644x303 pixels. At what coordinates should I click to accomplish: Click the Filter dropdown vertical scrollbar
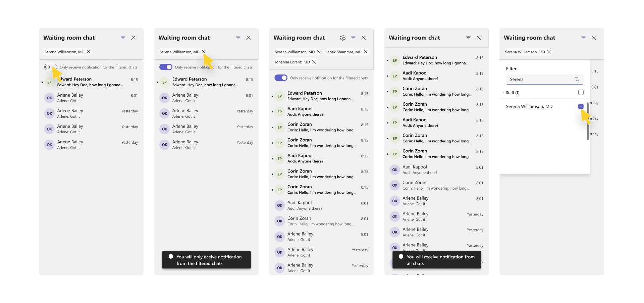(588, 121)
